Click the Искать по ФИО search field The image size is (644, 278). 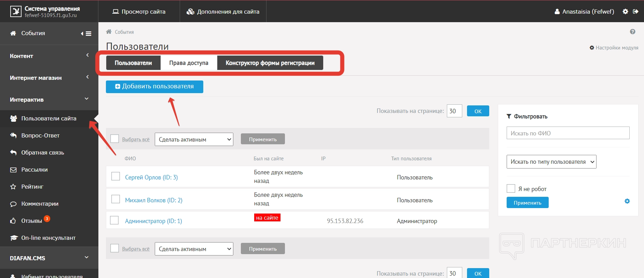pos(567,133)
